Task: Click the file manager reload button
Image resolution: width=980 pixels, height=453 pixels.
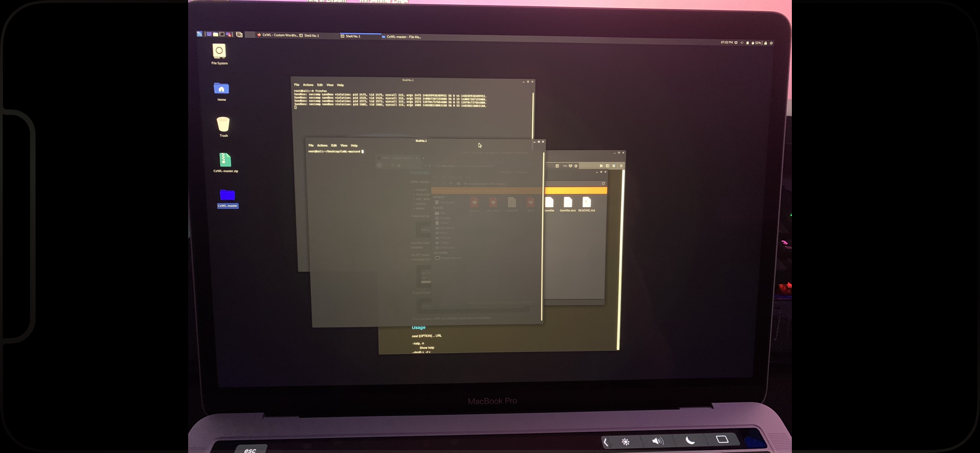Action: pos(603,183)
